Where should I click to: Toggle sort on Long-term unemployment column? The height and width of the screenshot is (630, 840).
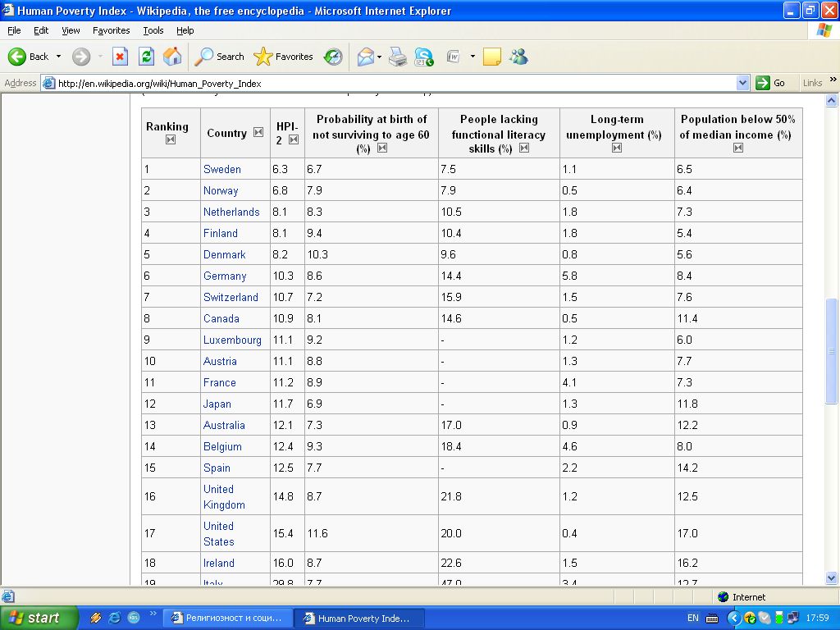pyautogui.click(x=617, y=148)
